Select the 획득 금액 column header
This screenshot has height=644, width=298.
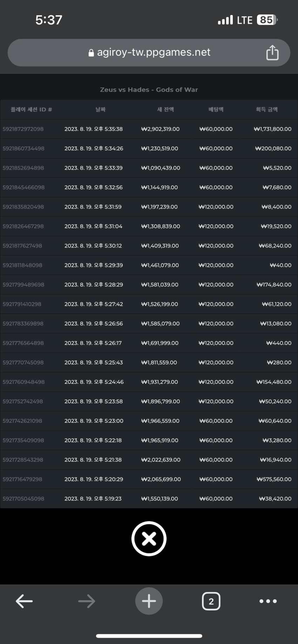tap(267, 110)
